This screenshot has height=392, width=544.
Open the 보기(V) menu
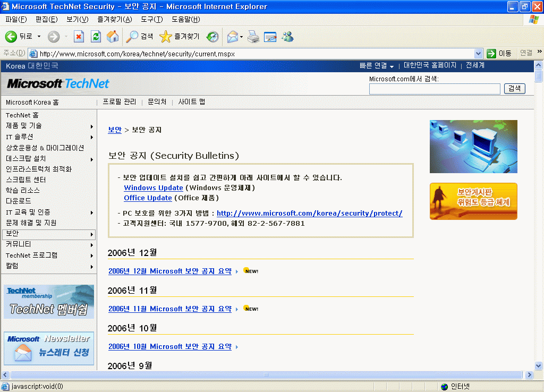(x=78, y=20)
